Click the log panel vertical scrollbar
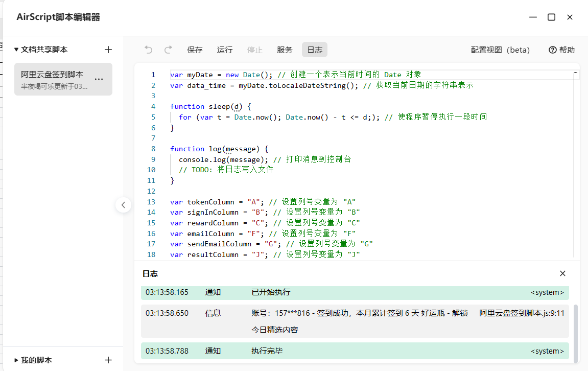Viewport: 588px width, 371px height. tap(576, 334)
